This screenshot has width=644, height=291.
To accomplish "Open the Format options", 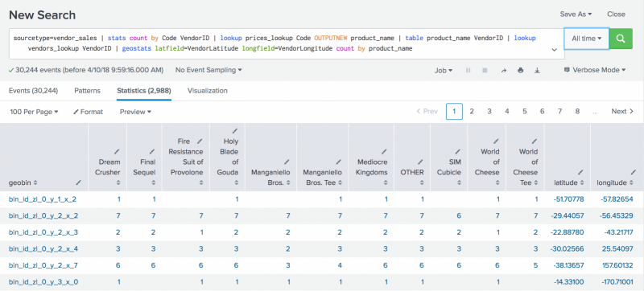I will [x=88, y=112].
